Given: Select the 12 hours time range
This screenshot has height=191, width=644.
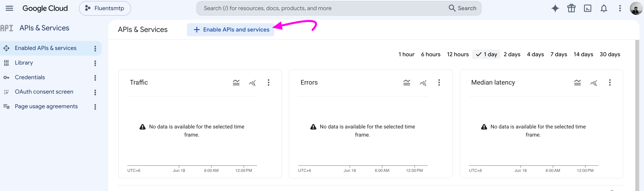Looking at the screenshot, I should pos(458,54).
